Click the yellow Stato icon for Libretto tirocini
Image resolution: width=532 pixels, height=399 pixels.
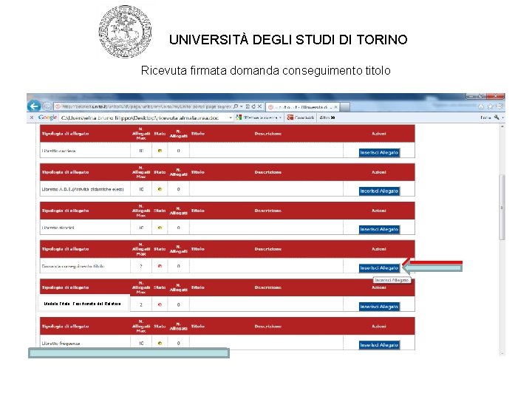[160, 228]
